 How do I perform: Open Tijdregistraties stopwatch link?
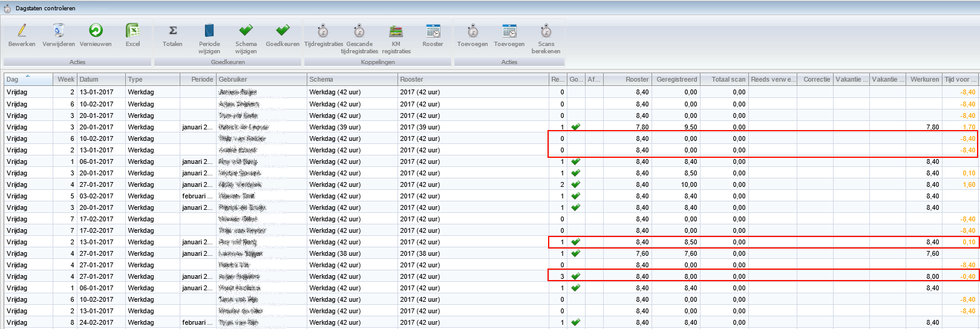[x=323, y=31]
